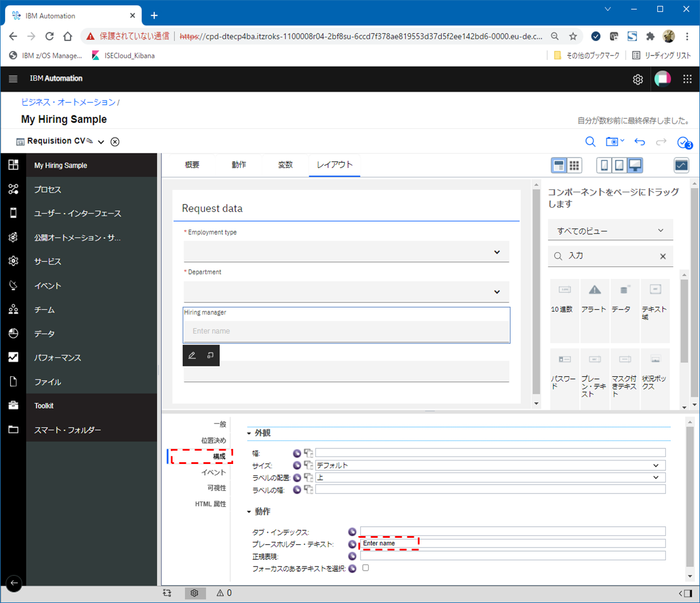Screen dimensions: 700x603
Task: Click the Teams sidebar icon
Action: pyautogui.click(x=13, y=309)
